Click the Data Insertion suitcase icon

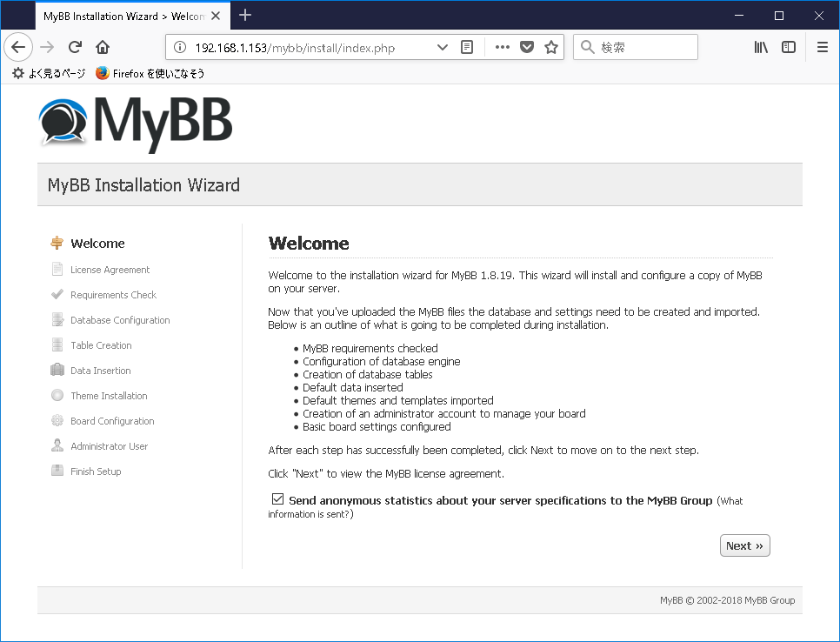[x=57, y=370]
